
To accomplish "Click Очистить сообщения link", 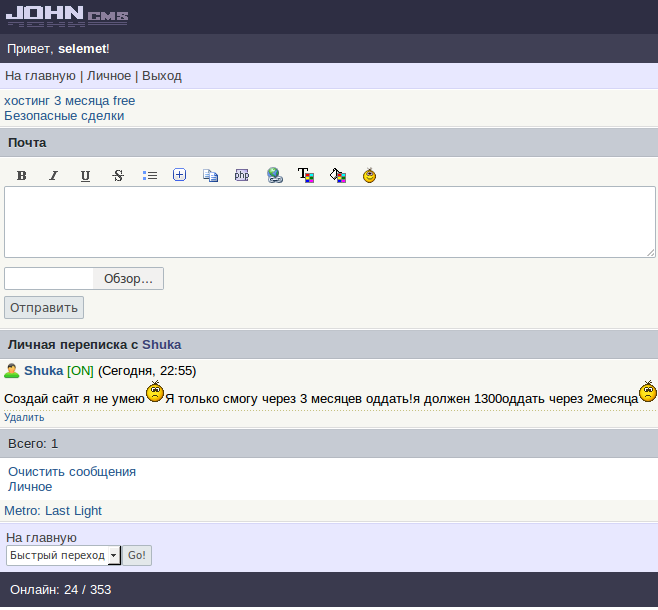I will (x=72, y=472).
